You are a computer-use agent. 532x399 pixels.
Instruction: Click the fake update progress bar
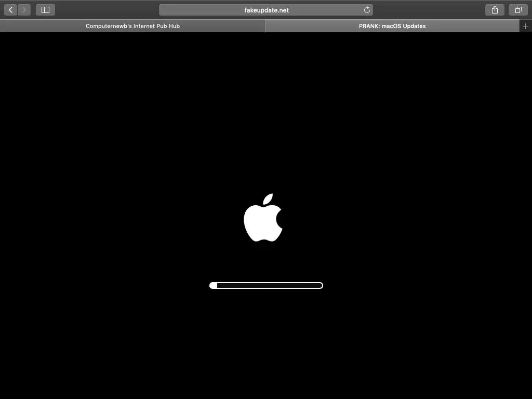click(266, 285)
